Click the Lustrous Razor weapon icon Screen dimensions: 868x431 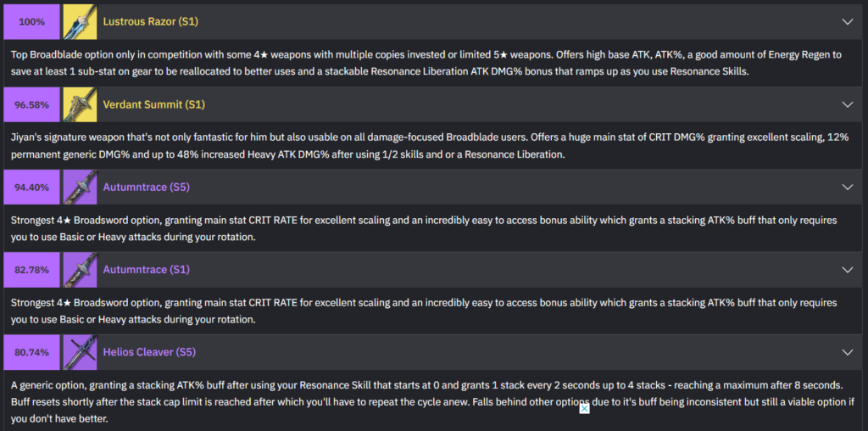[80, 21]
